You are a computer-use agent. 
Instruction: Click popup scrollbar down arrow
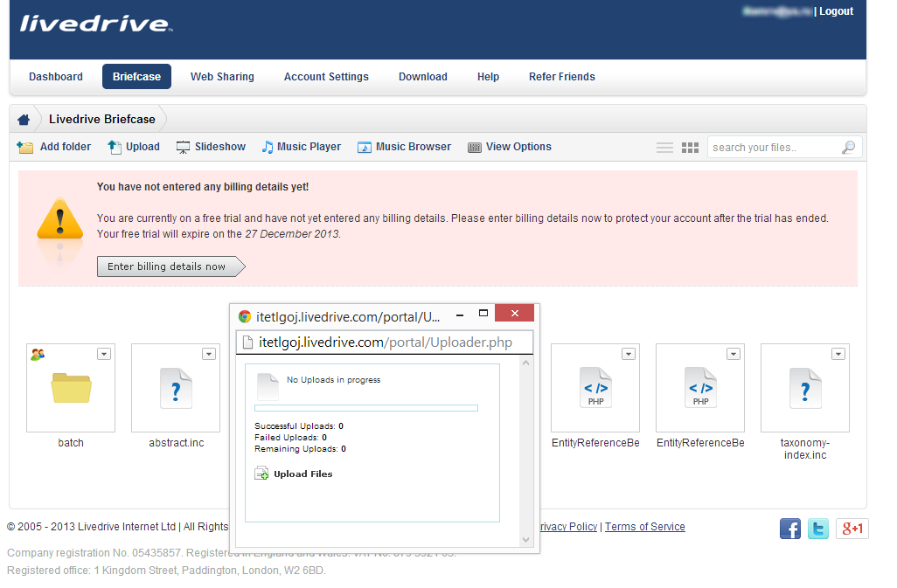tap(525, 539)
